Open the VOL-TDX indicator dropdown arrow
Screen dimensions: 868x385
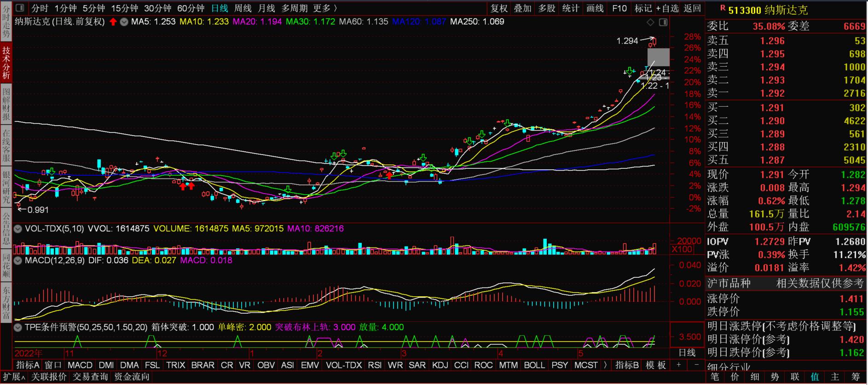pyautogui.click(x=18, y=229)
